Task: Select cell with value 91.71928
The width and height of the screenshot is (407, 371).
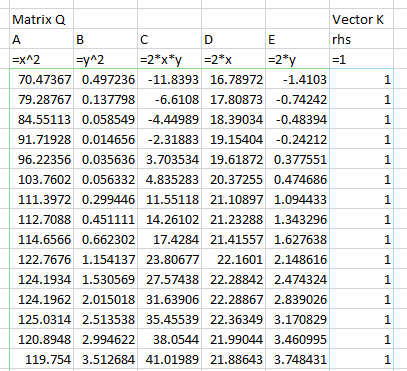Action: point(41,139)
